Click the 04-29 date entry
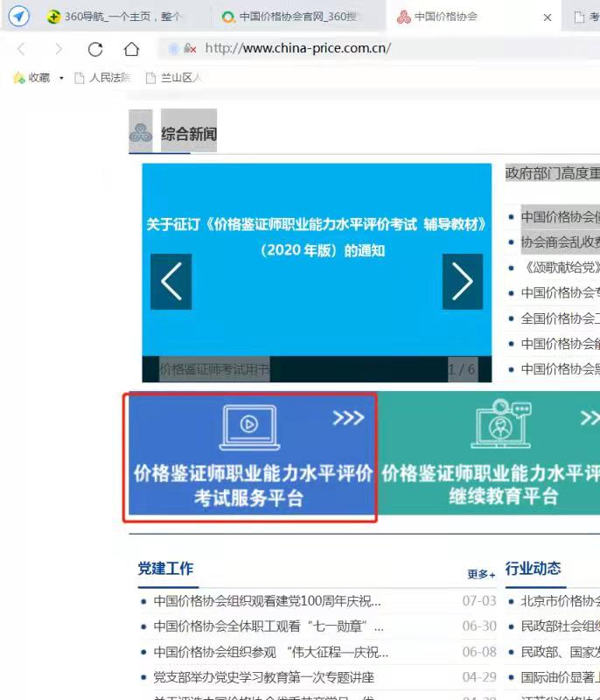 [479, 677]
